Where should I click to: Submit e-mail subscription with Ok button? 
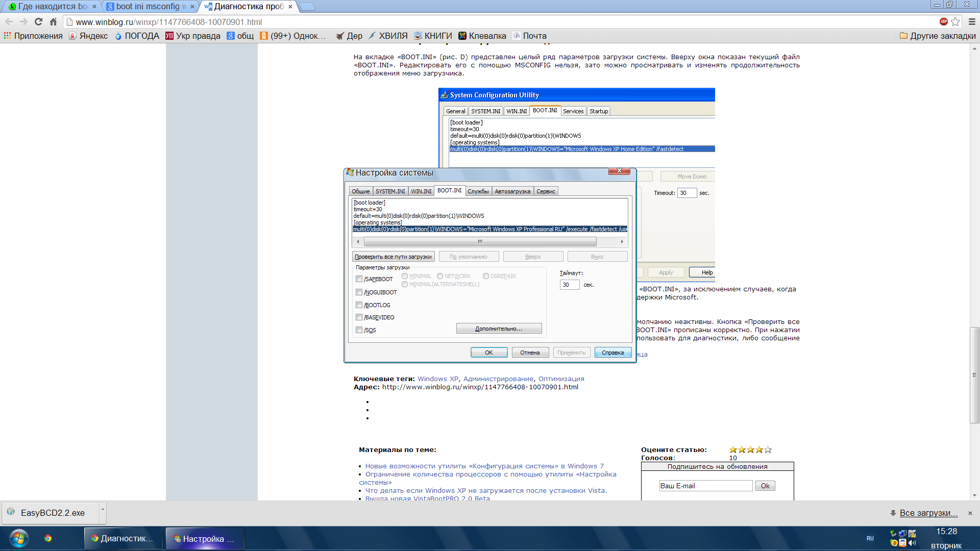[x=765, y=486]
